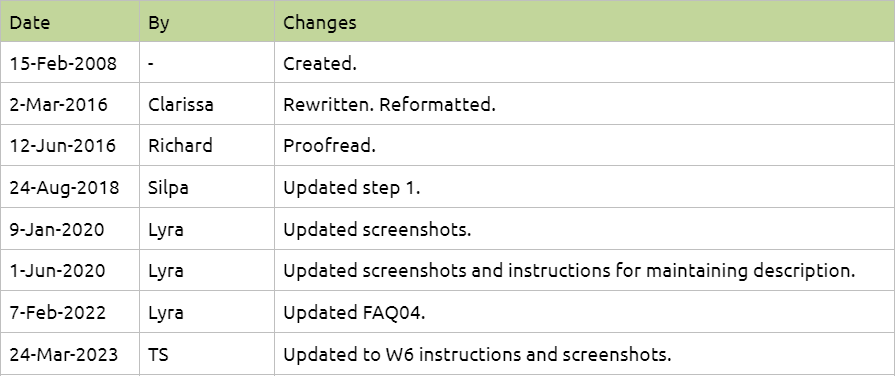Click the Updated to W6 instructions cell
Image resolution: width=896 pixels, height=376 pixels.
coord(585,354)
